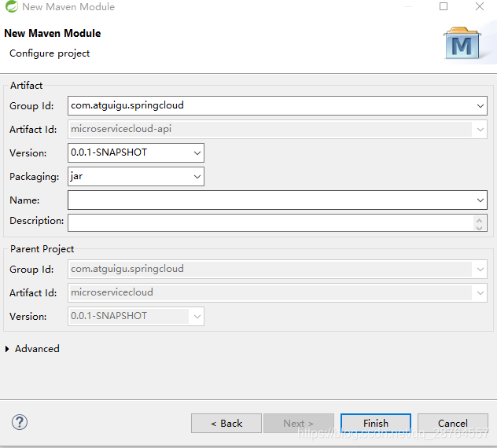This screenshot has height=448, width=497.
Task: Click the Spring leaf icon in title bar
Action: [x=12, y=6]
